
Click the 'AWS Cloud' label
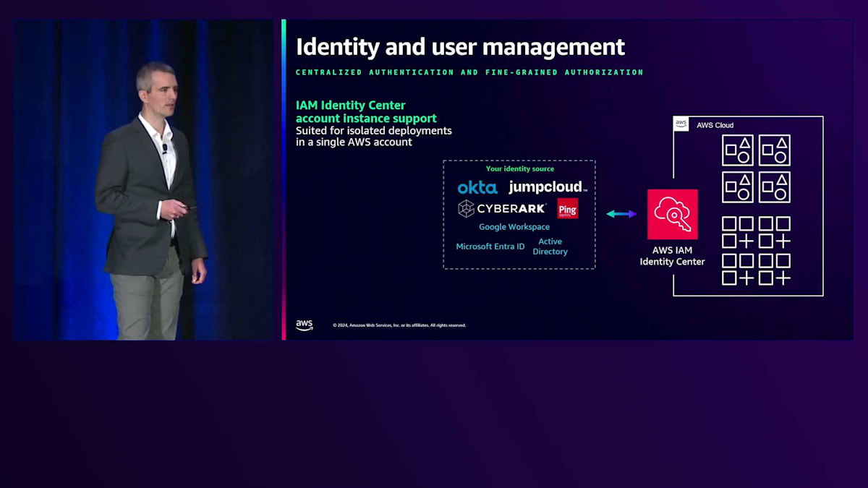click(715, 125)
